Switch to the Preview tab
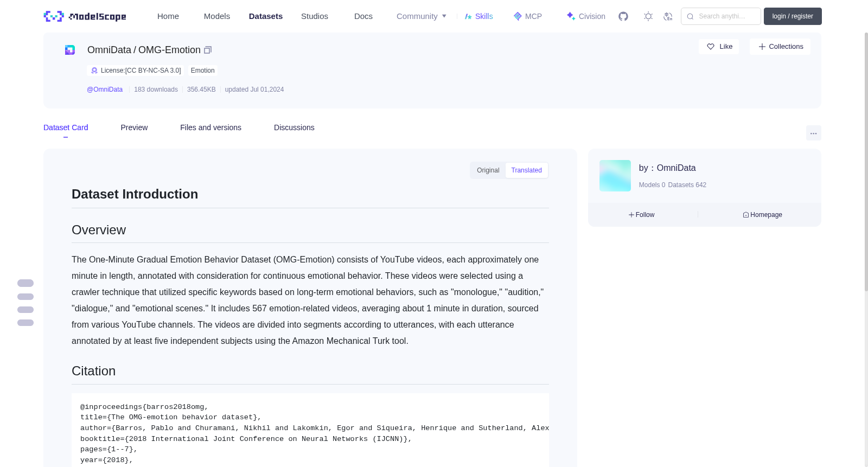 pyautogui.click(x=134, y=127)
